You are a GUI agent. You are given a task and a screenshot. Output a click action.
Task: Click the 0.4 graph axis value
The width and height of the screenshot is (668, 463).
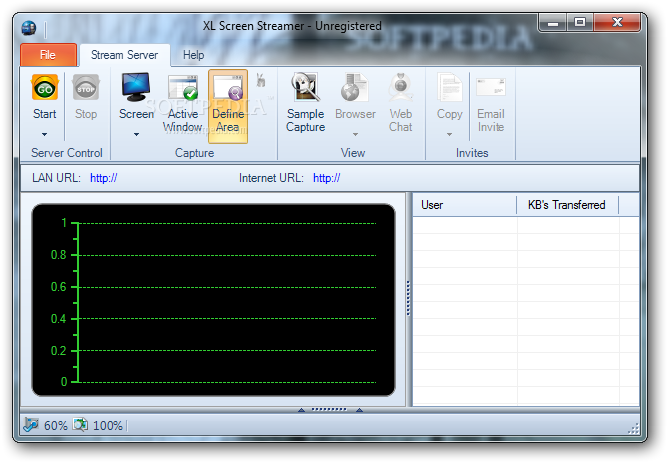tap(59, 319)
